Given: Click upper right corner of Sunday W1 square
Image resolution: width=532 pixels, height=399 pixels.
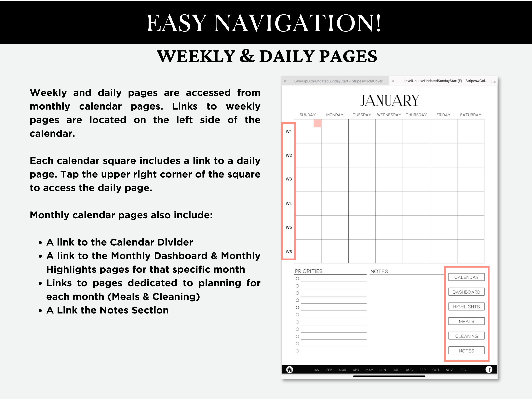Looking at the screenshot, I should coord(317,123).
